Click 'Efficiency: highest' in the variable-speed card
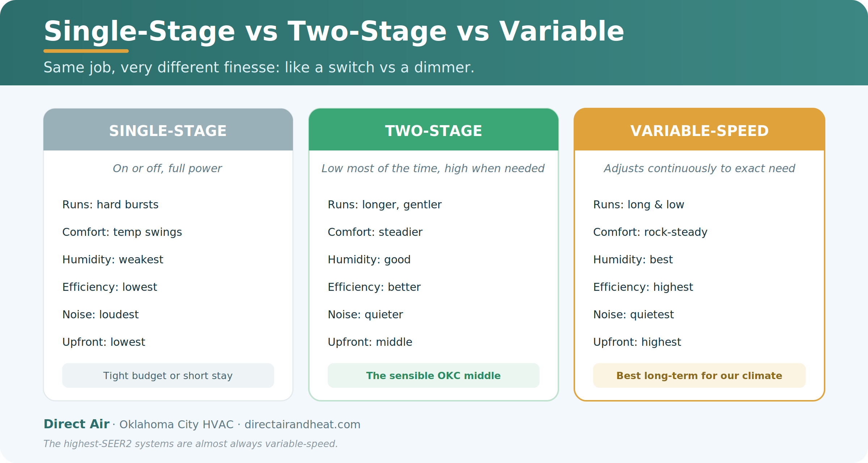The height and width of the screenshot is (463, 868). click(x=643, y=287)
